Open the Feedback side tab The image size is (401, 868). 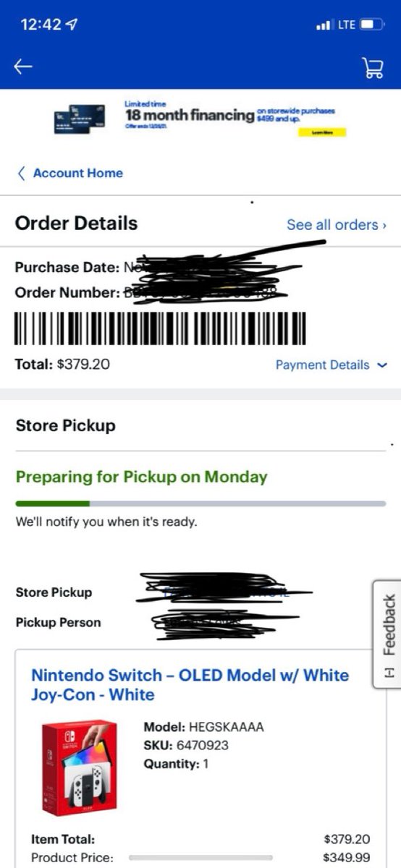click(387, 634)
